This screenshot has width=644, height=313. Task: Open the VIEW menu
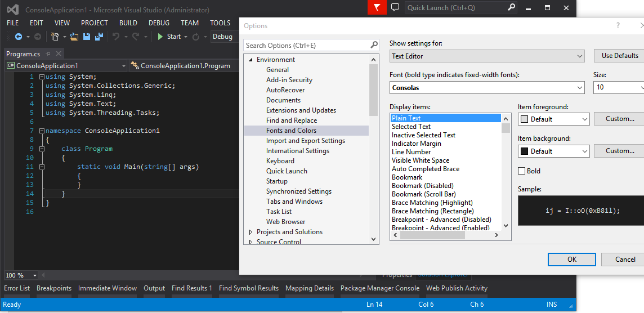coord(62,23)
